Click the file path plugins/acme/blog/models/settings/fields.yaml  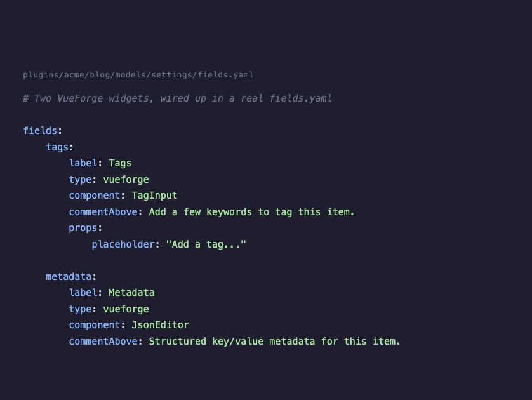pos(138,75)
